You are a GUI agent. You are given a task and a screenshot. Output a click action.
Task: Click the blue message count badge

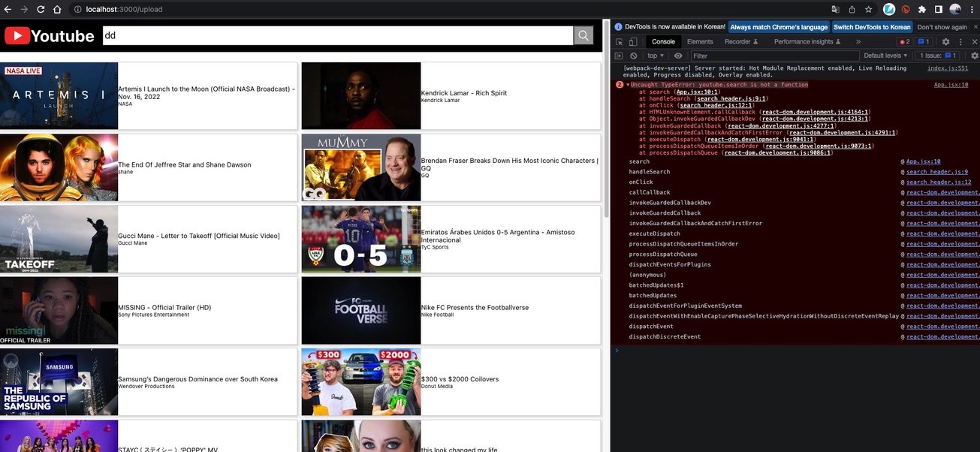tap(924, 42)
